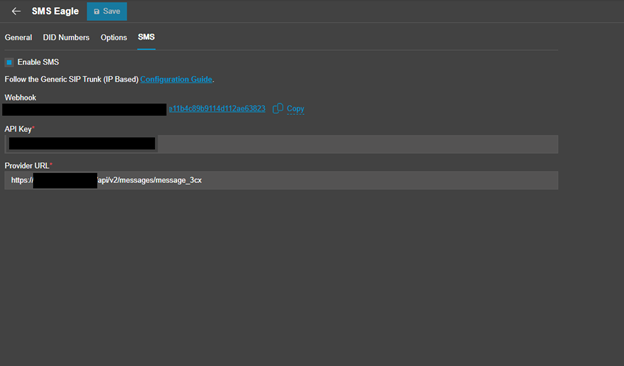The image size is (624, 366).
Task: Save the SMS Eagle trunk settings
Action: click(107, 12)
